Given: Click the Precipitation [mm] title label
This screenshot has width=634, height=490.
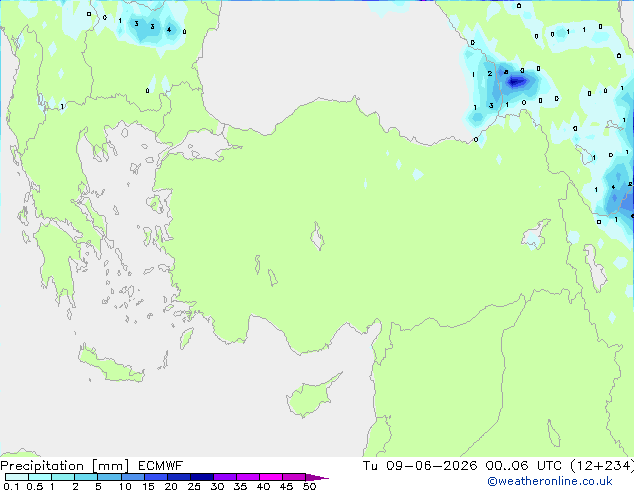Looking at the screenshot, I should 65,466.
